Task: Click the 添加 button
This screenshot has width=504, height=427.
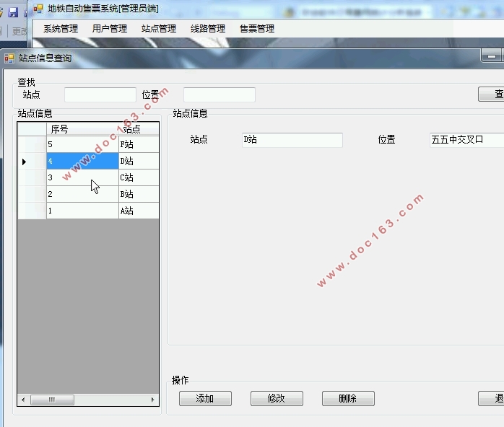Action: pyautogui.click(x=205, y=398)
